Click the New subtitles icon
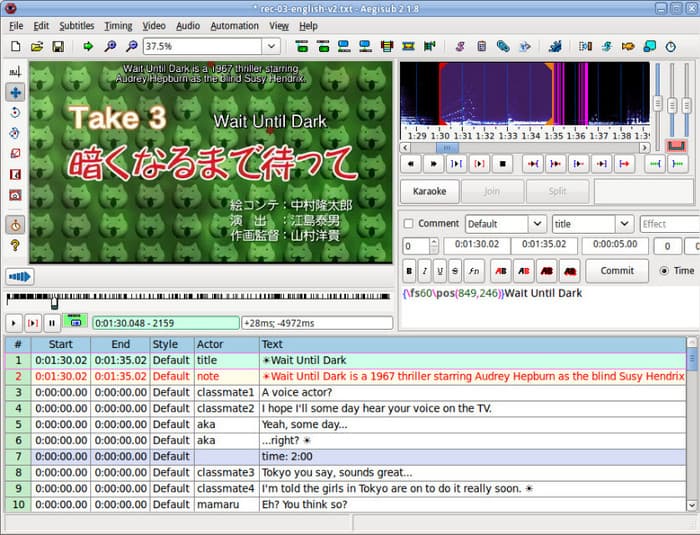 [16, 46]
